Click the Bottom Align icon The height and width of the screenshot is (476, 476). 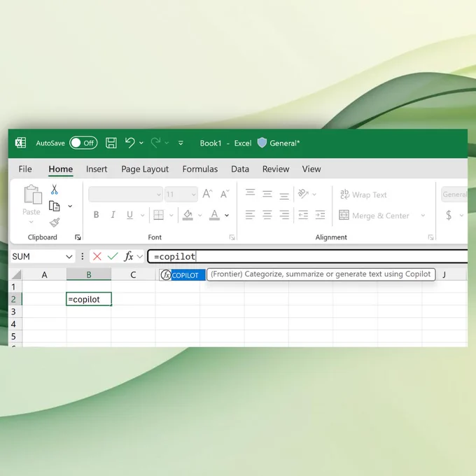(x=284, y=196)
